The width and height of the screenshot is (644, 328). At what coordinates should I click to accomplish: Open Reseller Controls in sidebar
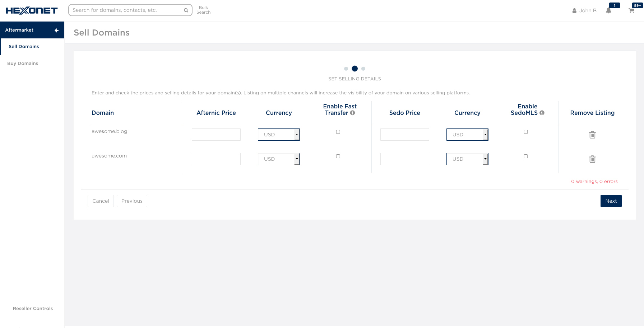[x=33, y=309]
